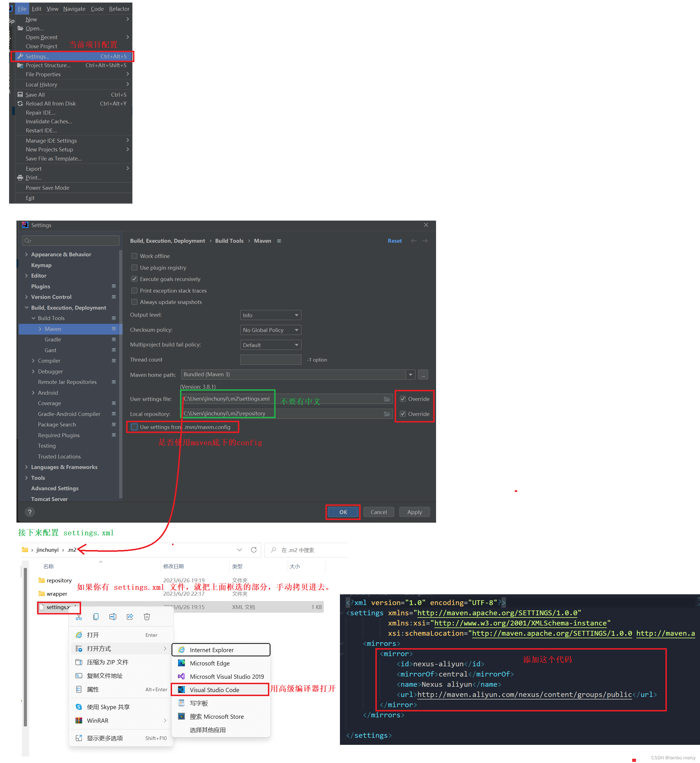The width and height of the screenshot is (700, 763).
Task: Browse folder icon for User settings file
Action: tap(387, 399)
